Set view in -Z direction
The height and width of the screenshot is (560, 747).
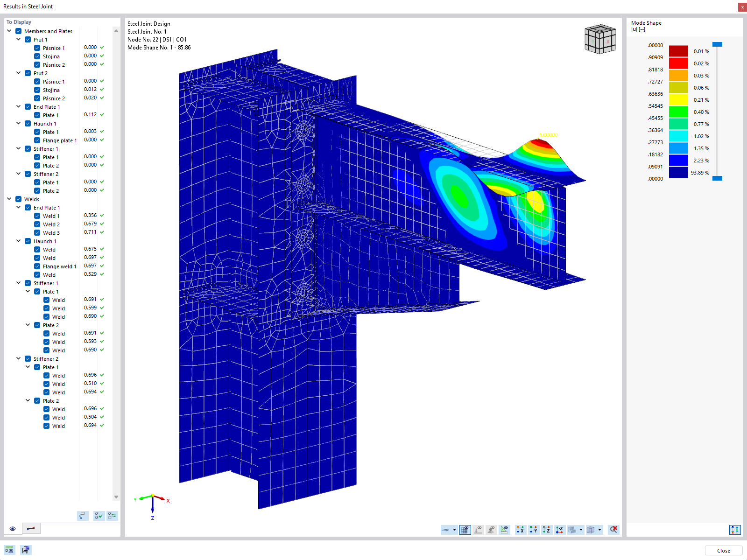point(559,530)
